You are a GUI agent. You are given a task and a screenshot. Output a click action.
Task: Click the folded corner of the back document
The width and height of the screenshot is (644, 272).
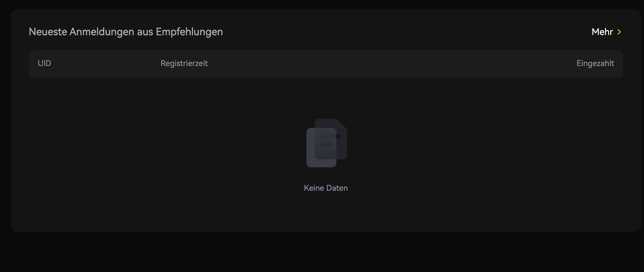coord(342,124)
